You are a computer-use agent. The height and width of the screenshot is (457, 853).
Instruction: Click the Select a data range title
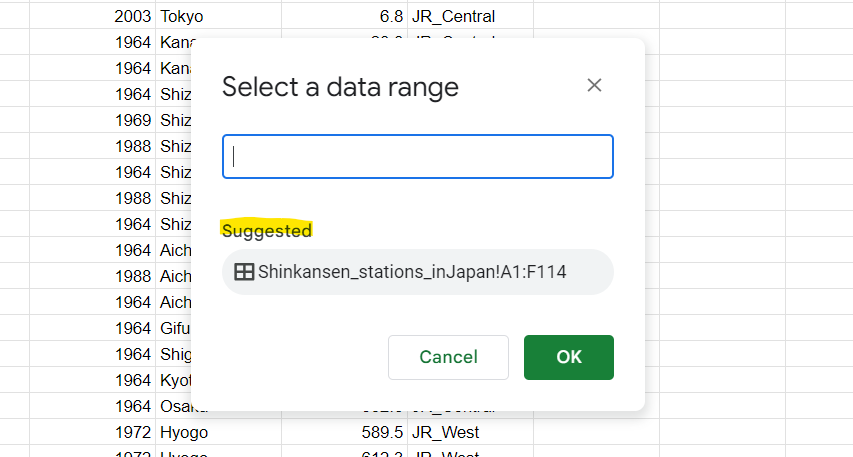click(x=340, y=87)
